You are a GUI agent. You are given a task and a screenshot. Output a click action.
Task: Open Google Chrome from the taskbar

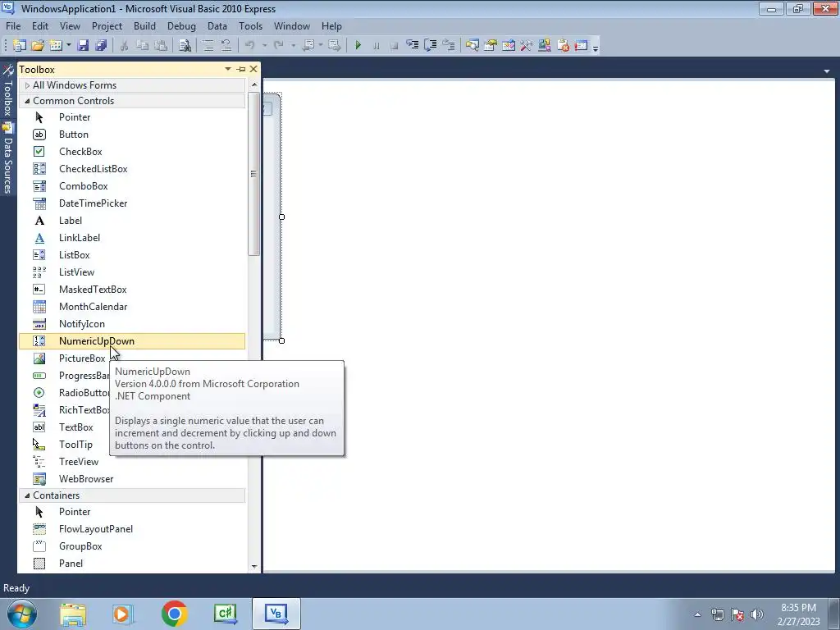pos(174,614)
